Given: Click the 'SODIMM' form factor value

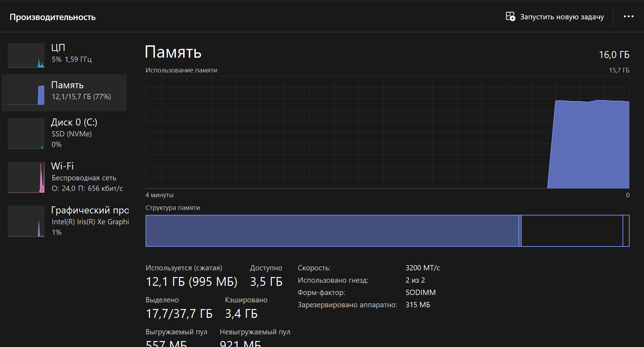Looking at the screenshot, I should pyautogui.click(x=420, y=293).
